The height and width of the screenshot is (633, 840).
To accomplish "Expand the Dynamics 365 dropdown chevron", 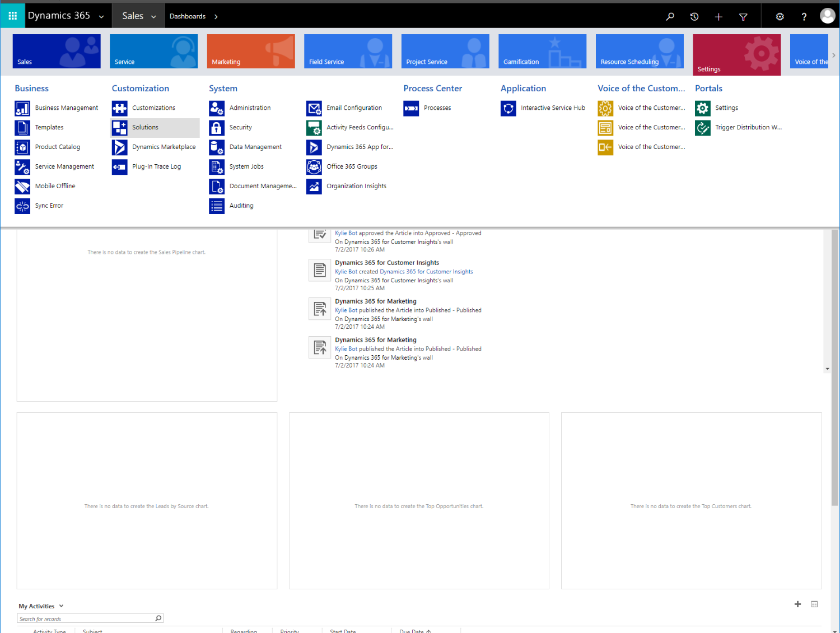I will coord(101,17).
